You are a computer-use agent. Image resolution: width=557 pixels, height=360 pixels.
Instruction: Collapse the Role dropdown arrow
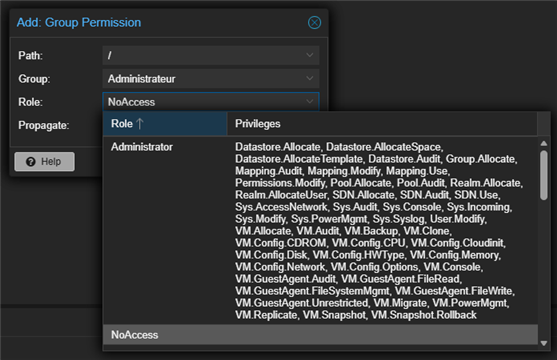click(x=310, y=102)
